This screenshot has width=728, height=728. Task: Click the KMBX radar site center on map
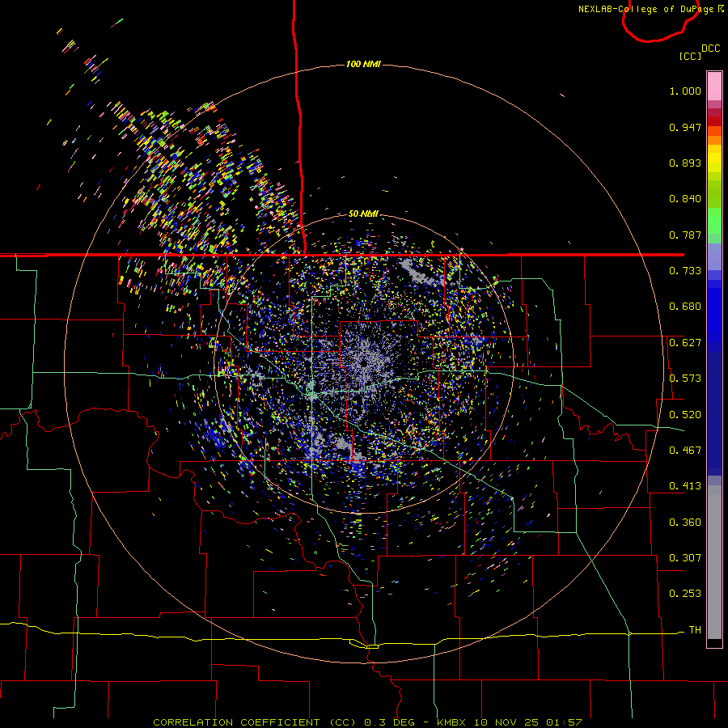[x=363, y=363]
